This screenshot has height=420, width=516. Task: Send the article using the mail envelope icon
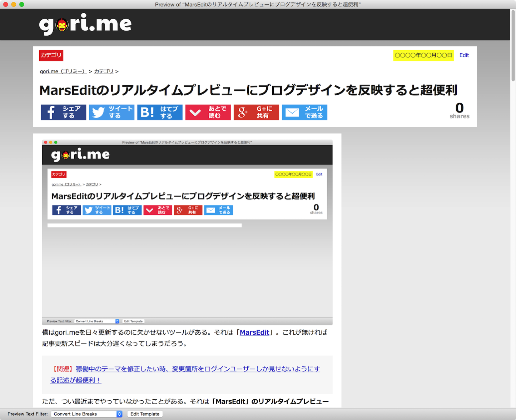(x=304, y=112)
